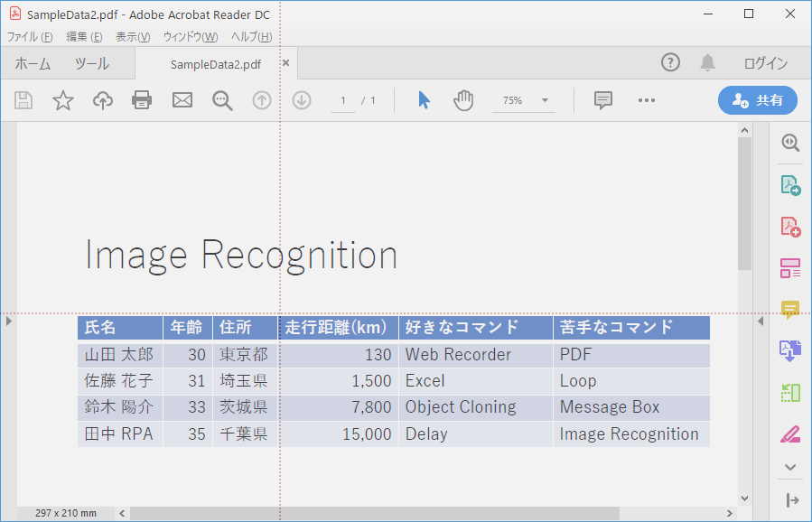
Task: Add the file to starred favorites
Action: (x=63, y=100)
